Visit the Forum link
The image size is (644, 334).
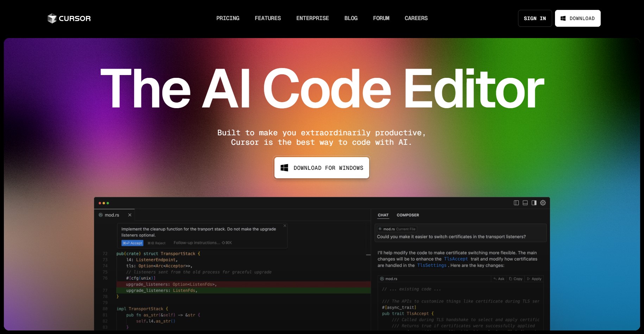point(381,18)
